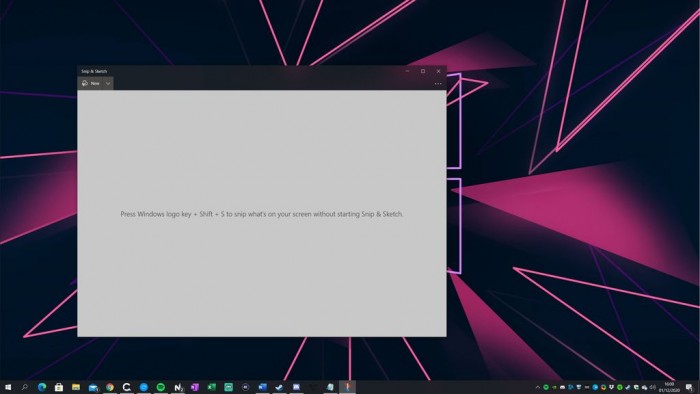Open the Mail app on taskbar
The image size is (700, 394).
pyautogui.click(x=93, y=387)
